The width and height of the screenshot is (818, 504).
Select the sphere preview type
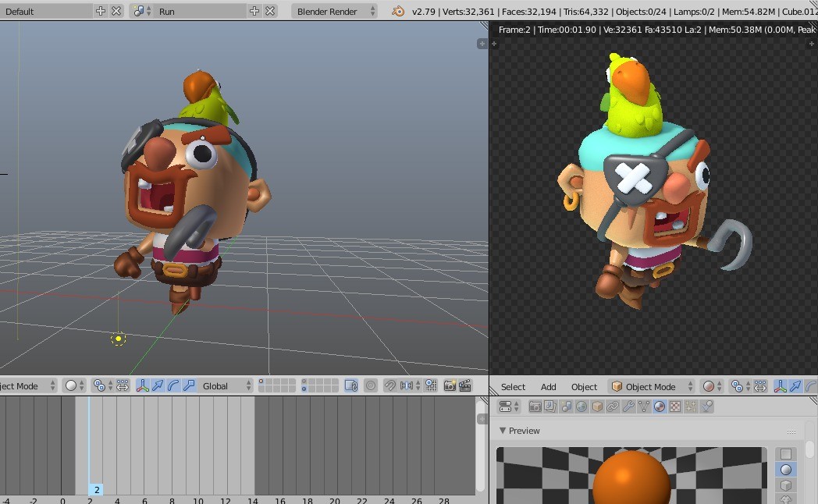click(786, 470)
